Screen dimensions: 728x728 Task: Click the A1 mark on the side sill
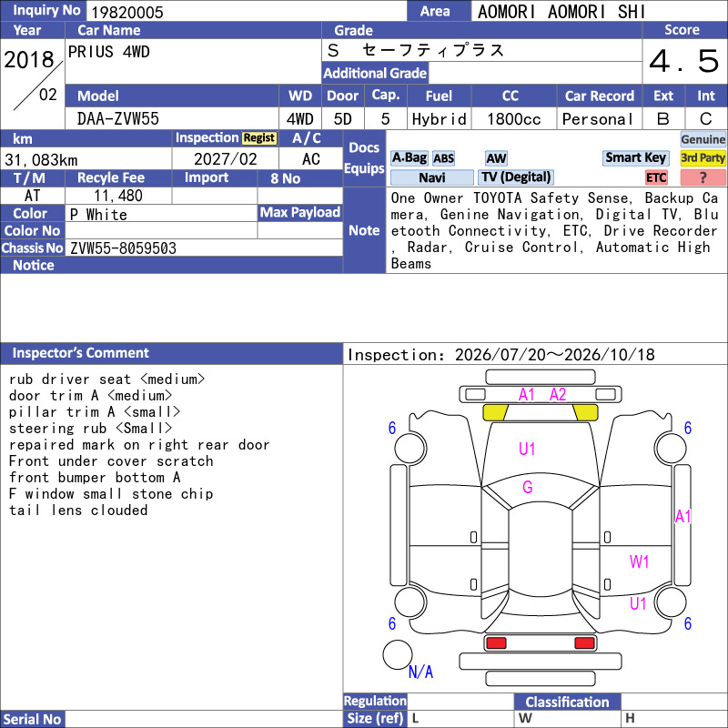tap(683, 516)
